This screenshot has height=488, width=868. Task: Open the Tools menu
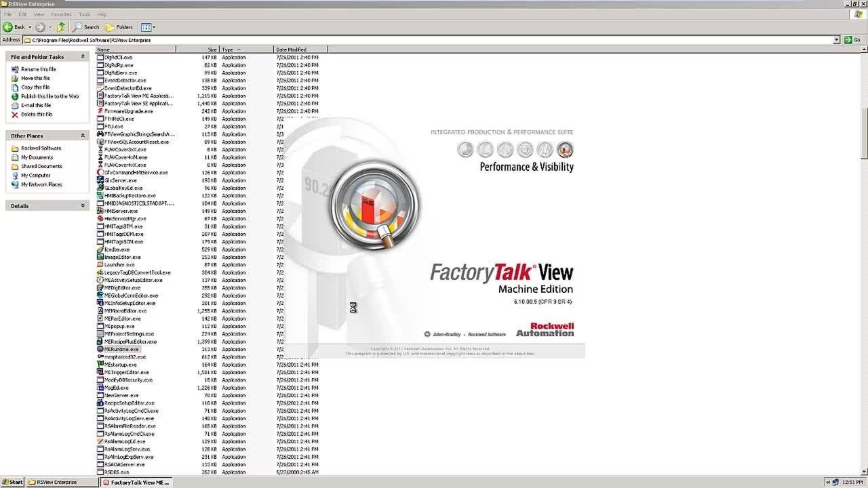84,14
